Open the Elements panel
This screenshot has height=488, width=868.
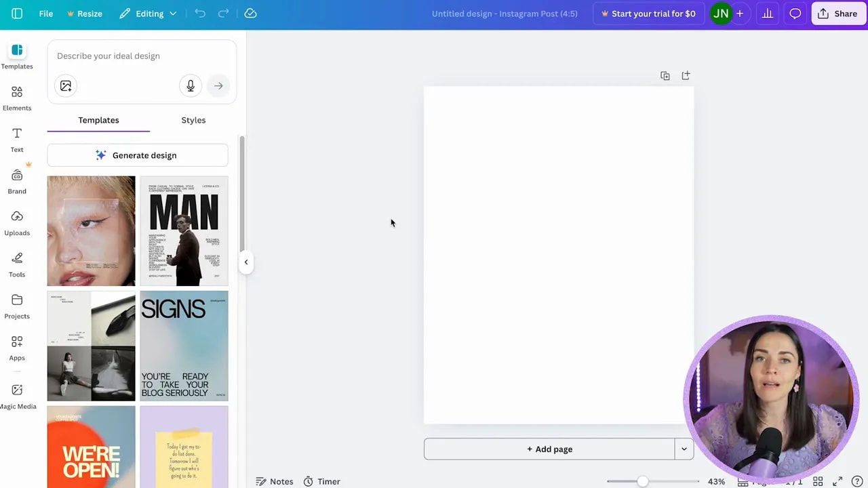coord(17,98)
